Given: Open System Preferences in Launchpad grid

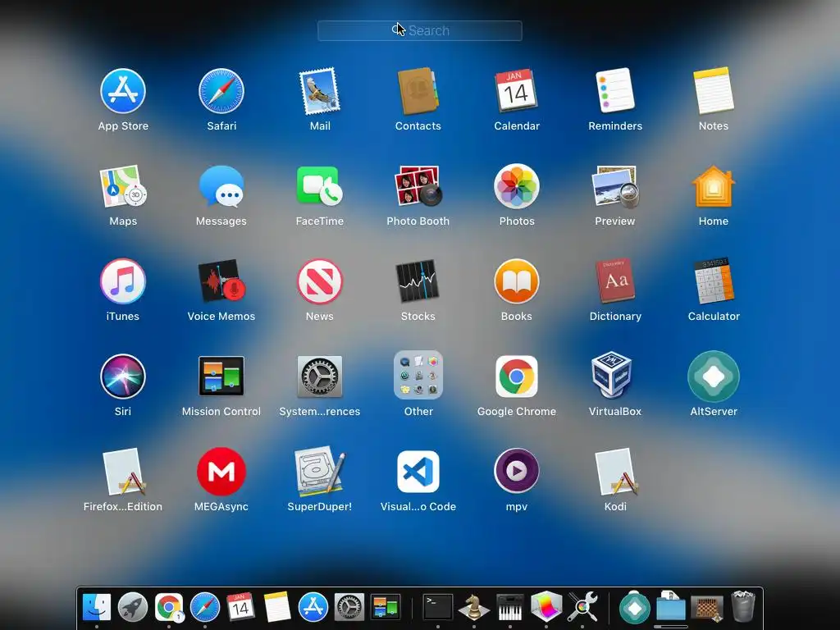Looking at the screenshot, I should (x=320, y=377).
